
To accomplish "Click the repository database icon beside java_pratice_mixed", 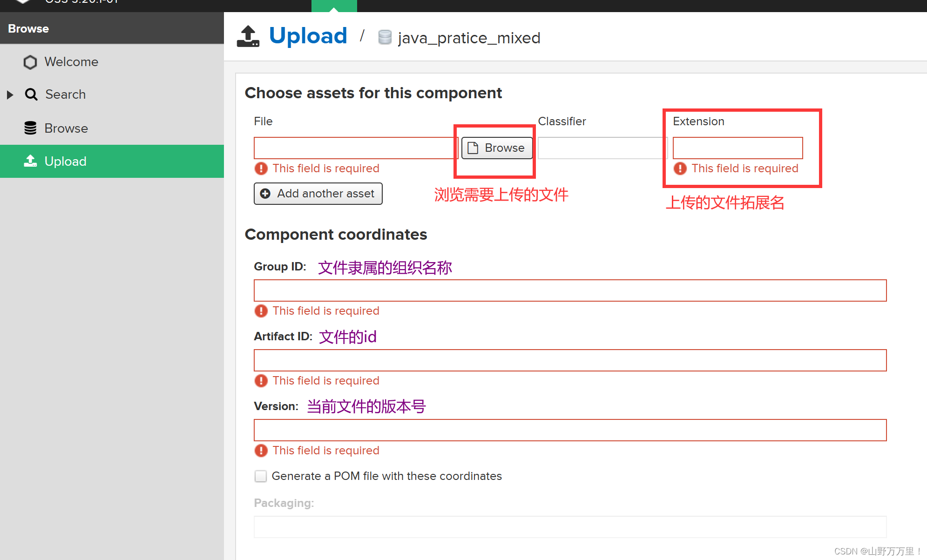I will pos(385,37).
